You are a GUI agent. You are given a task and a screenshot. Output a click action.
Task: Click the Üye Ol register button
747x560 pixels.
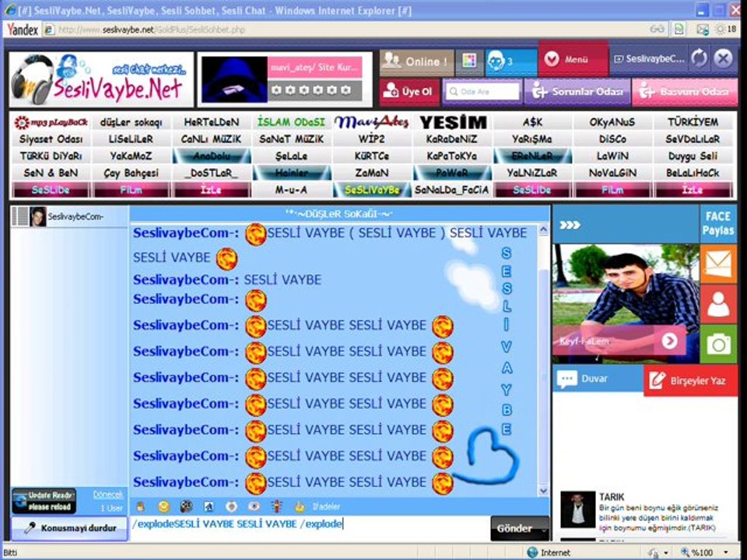coord(410,92)
